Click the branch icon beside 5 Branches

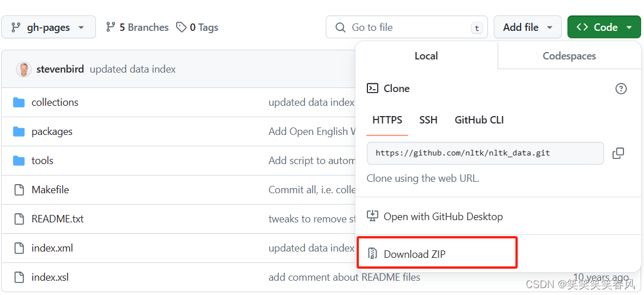(x=110, y=27)
